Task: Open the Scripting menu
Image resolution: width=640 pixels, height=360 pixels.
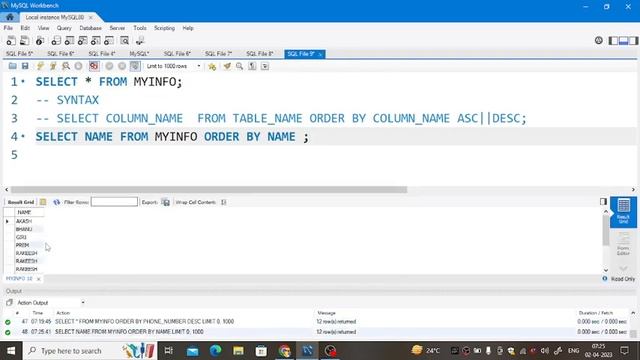Action: pyautogui.click(x=164, y=28)
